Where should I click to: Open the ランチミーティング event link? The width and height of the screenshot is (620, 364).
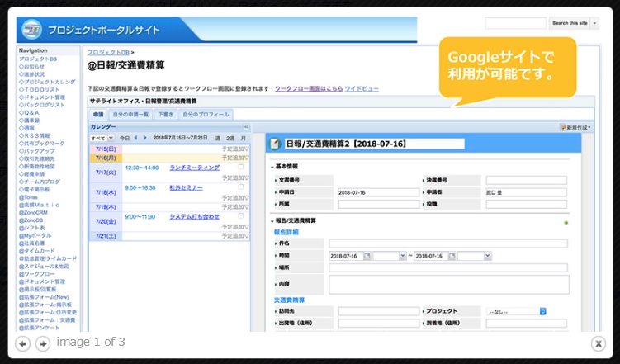pyautogui.click(x=195, y=168)
